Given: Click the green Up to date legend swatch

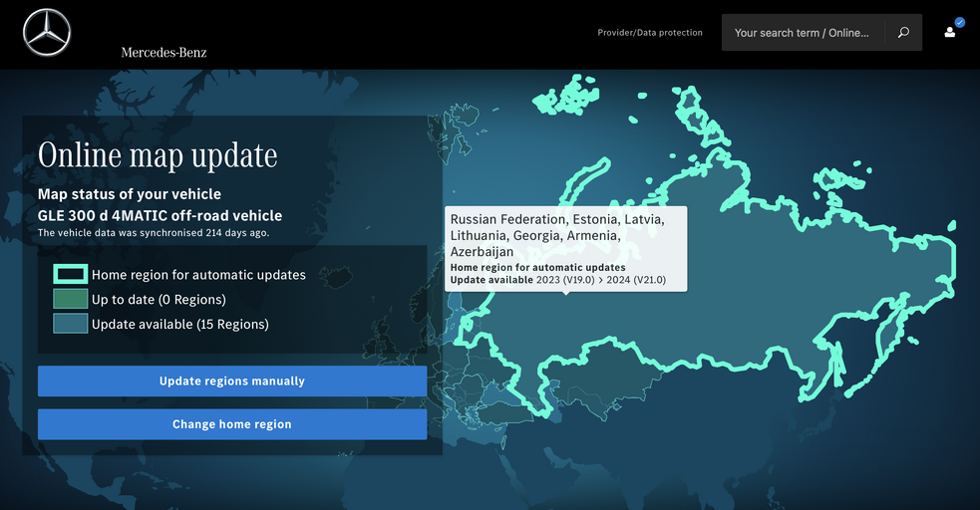Looking at the screenshot, I should coord(70,299).
